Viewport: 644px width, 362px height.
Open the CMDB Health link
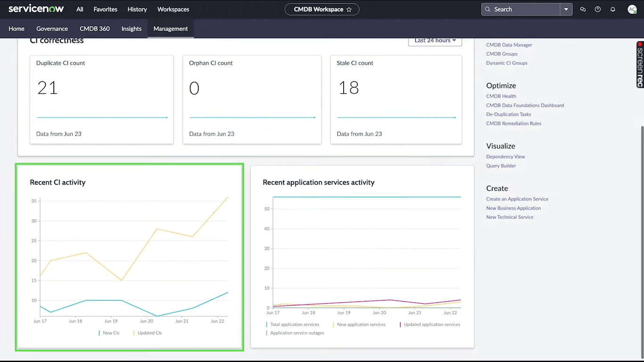point(501,96)
